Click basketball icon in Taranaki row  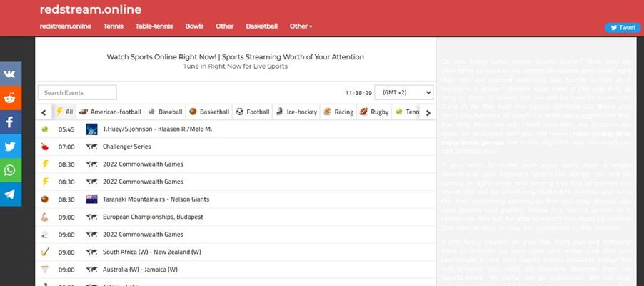(x=45, y=199)
